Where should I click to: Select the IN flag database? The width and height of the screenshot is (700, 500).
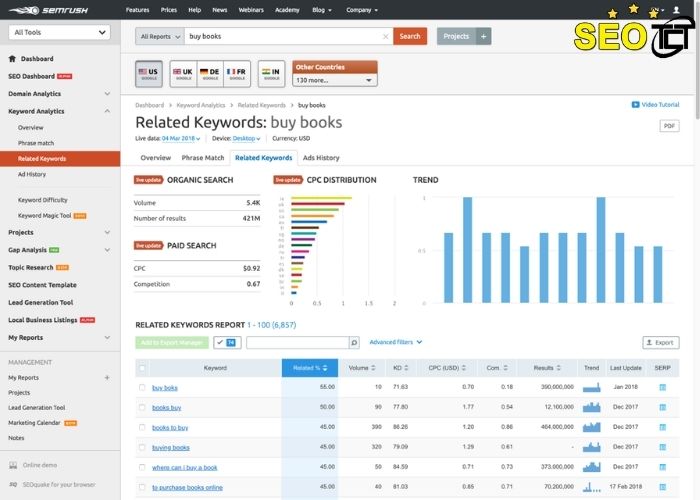tap(271, 74)
